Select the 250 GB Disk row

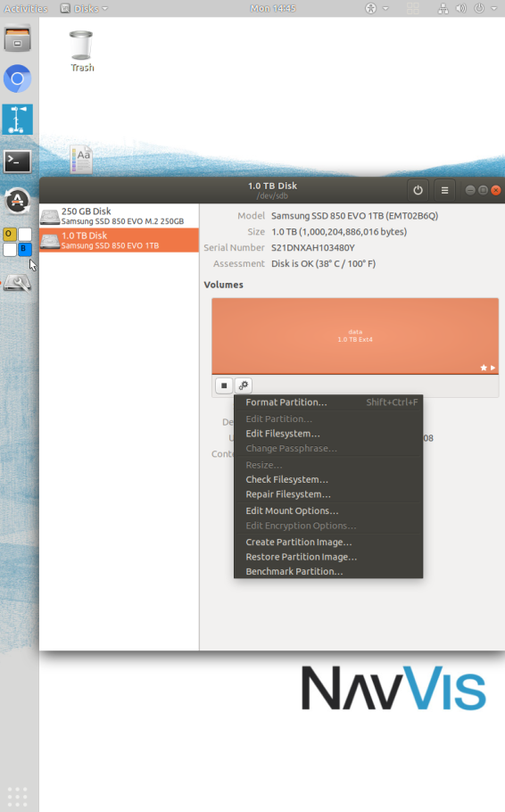click(x=120, y=216)
